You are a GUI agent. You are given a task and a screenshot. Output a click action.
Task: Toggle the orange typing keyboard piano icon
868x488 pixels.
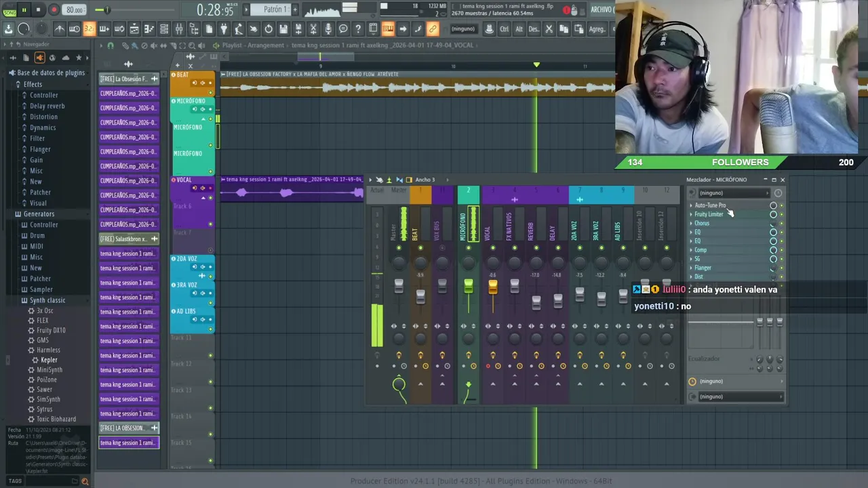[x=388, y=28]
